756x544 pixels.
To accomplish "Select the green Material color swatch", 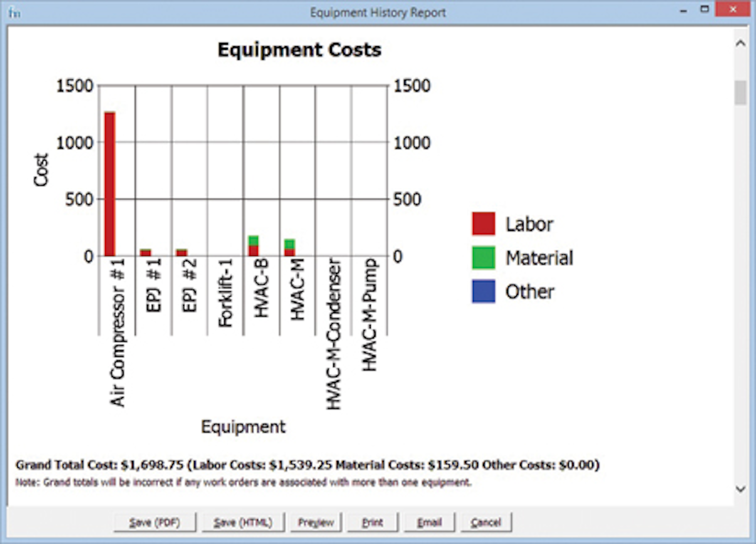I will [484, 257].
